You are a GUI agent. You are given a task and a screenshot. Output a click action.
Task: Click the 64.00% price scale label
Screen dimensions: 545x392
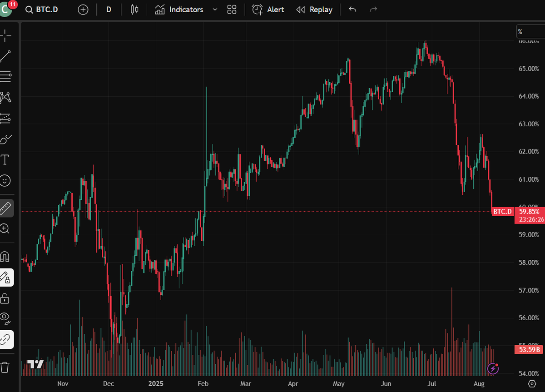(528, 96)
